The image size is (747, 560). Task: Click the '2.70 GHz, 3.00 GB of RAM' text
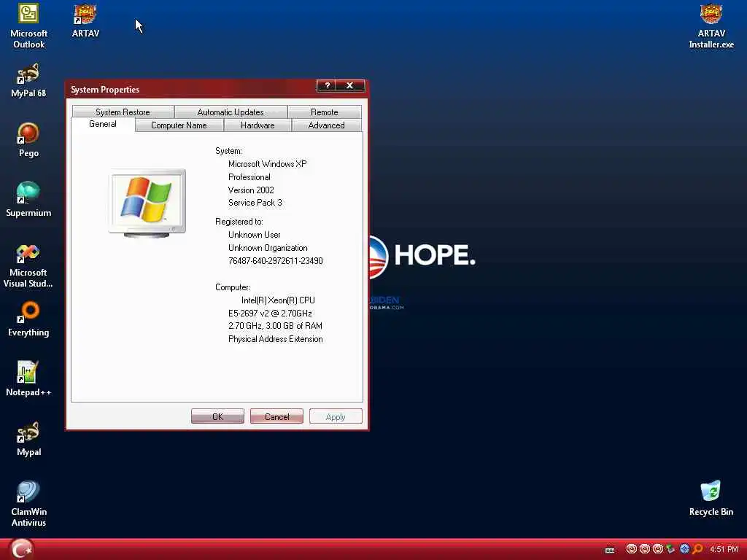click(275, 326)
